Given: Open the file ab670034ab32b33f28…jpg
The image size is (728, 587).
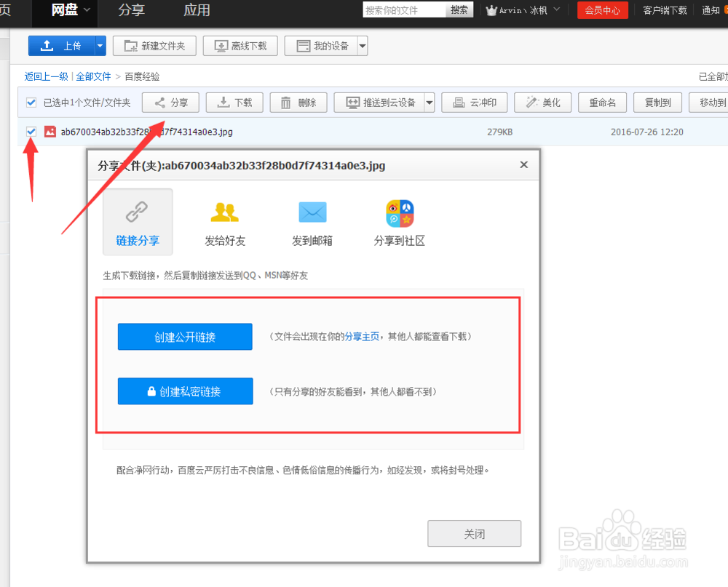Looking at the screenshot, I should 147,132.
